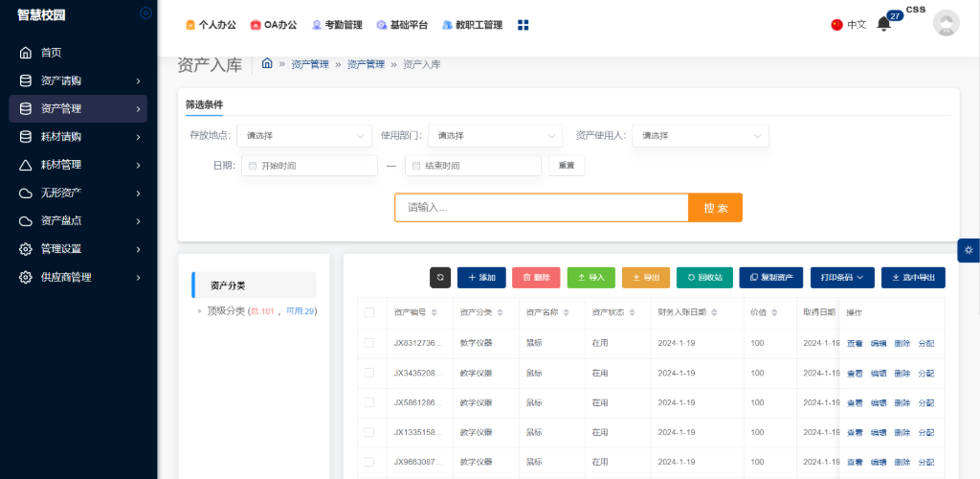The width and height of the screenshot is (980, 479).
Task: Select the 筛选条件 tab
Action: [204, 104]
